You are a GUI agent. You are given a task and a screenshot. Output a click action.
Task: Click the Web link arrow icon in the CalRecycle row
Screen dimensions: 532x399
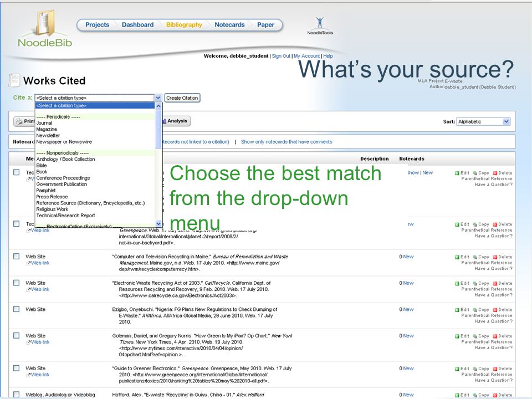tap(28, 289)
